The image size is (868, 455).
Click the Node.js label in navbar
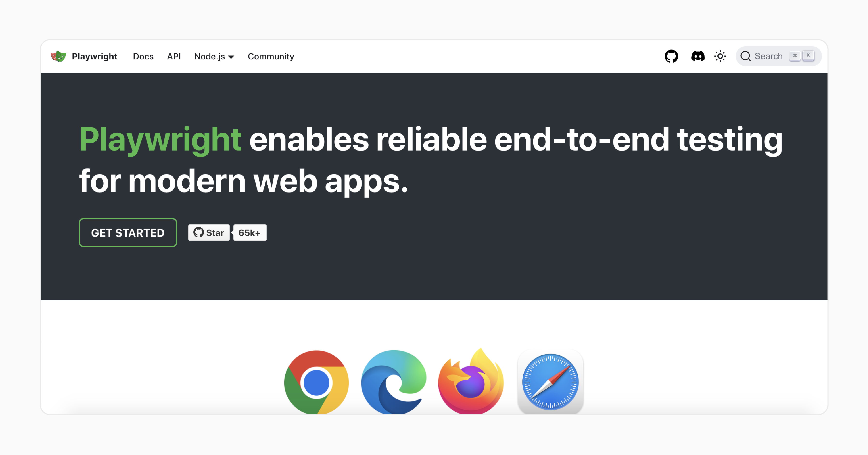pyautogui.click(x=212, y=56)
